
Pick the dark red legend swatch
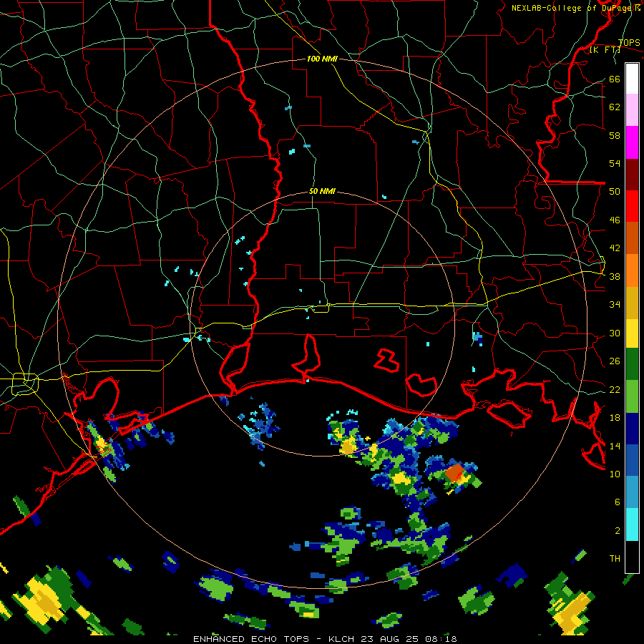tap(632, 174)
